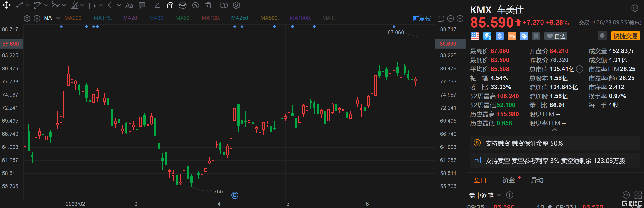644x208 pixels.
Task: Set a price alert with bell icon
Action: 602,36
